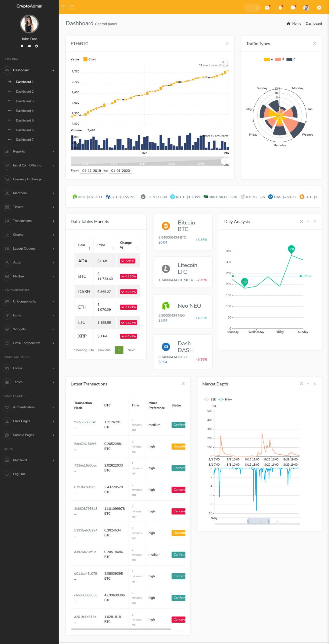
Task: Toggle Nifty series in Market Depth legend
Action: (225, 399)
